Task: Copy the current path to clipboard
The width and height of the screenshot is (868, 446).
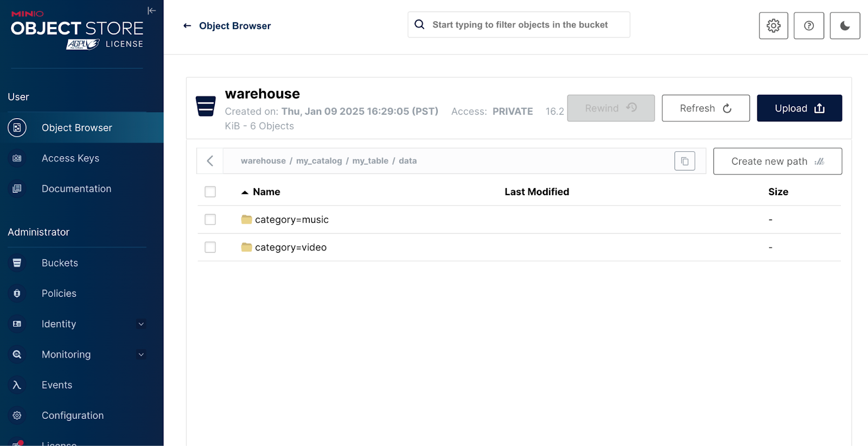Action: (x=684, y=161)
